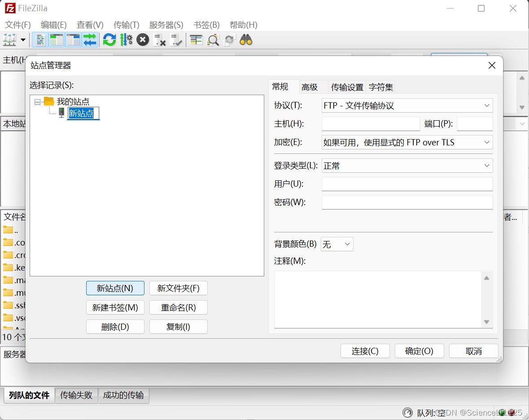
Task: Open the 登录类型(L) dropdown
Action: [407, 166]
